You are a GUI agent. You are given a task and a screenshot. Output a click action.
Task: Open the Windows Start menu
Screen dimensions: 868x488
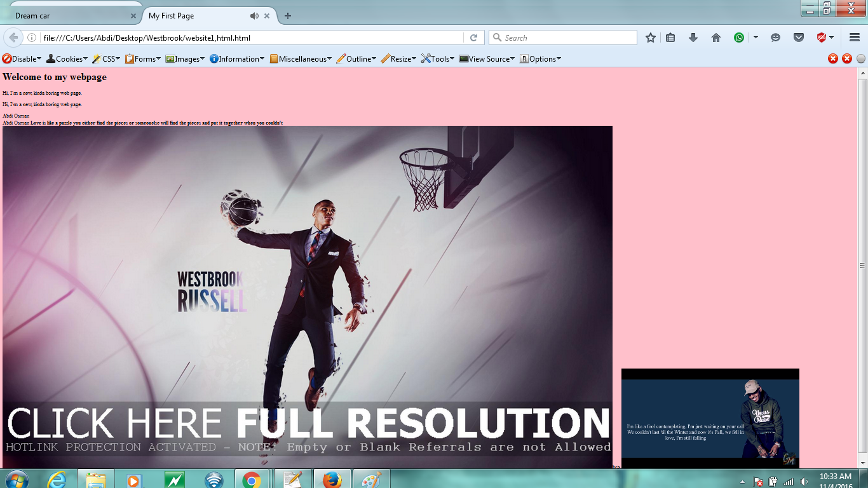pos(16,480)
